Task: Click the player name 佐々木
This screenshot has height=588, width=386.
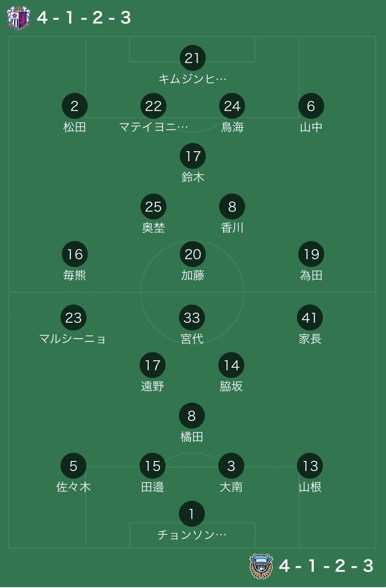Action: tap(73, 487)
